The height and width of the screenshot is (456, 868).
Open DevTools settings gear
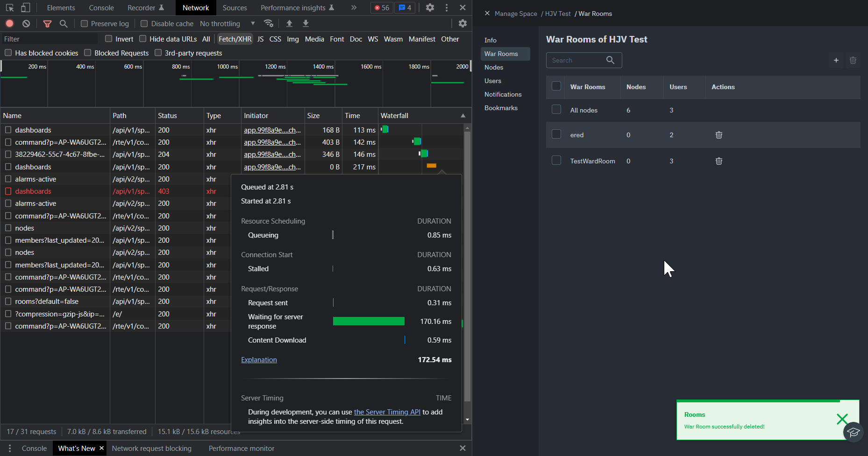(x=430, y=7)
